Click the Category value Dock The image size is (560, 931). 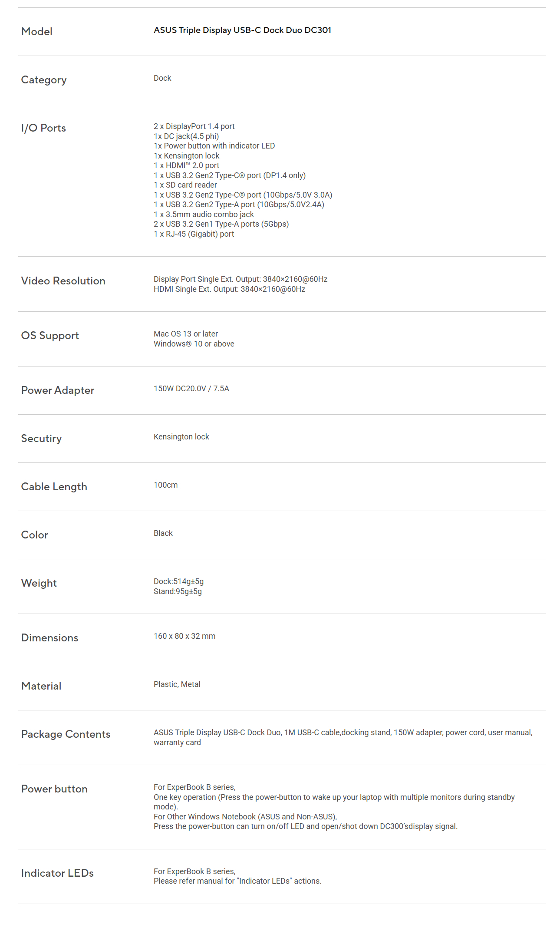[x=162, y=78]
